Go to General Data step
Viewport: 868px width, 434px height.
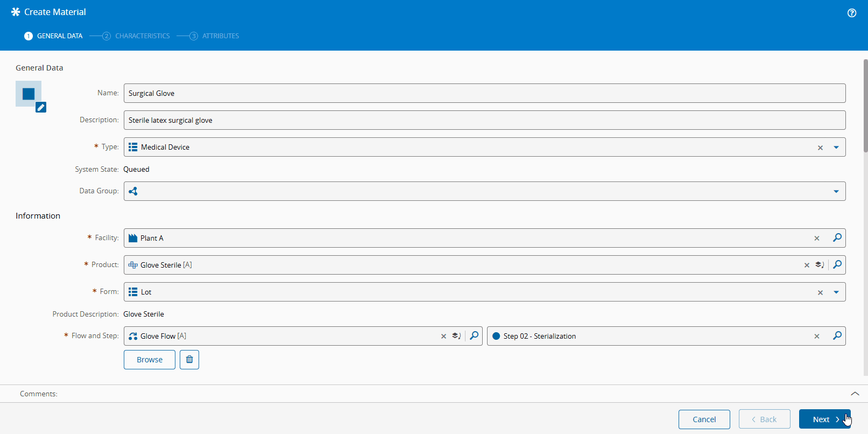click(x=53, y=36)
